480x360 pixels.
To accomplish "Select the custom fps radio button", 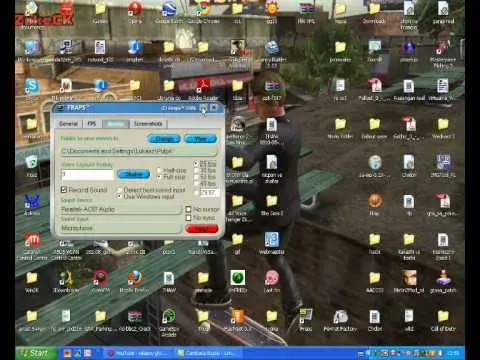I will [x=196, y=193].
